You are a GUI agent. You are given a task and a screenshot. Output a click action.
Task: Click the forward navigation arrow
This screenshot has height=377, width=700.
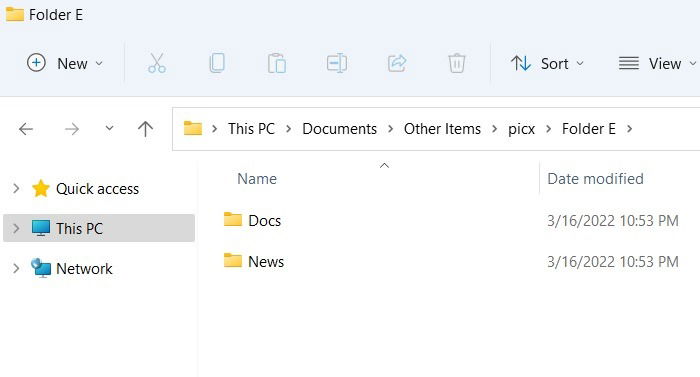pyautogui.click(x=71, y=129)
